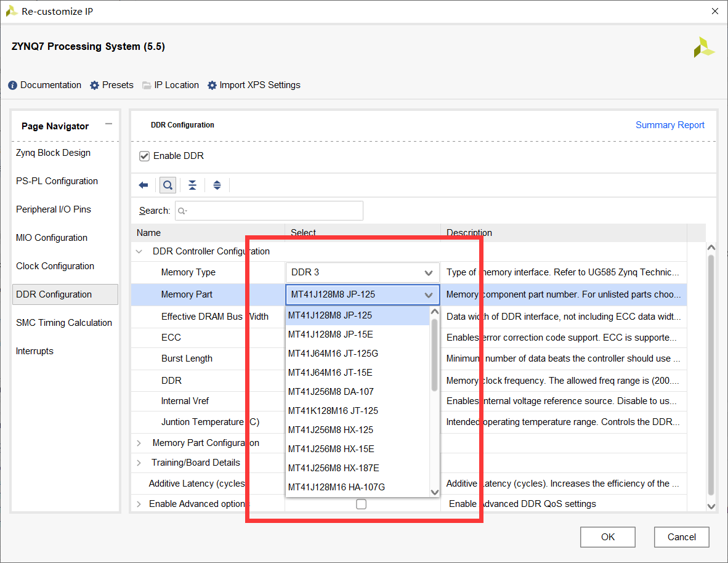Click the main table vertical scrollbar
This screenshot has width=728, height=563.
pos(711,375)
